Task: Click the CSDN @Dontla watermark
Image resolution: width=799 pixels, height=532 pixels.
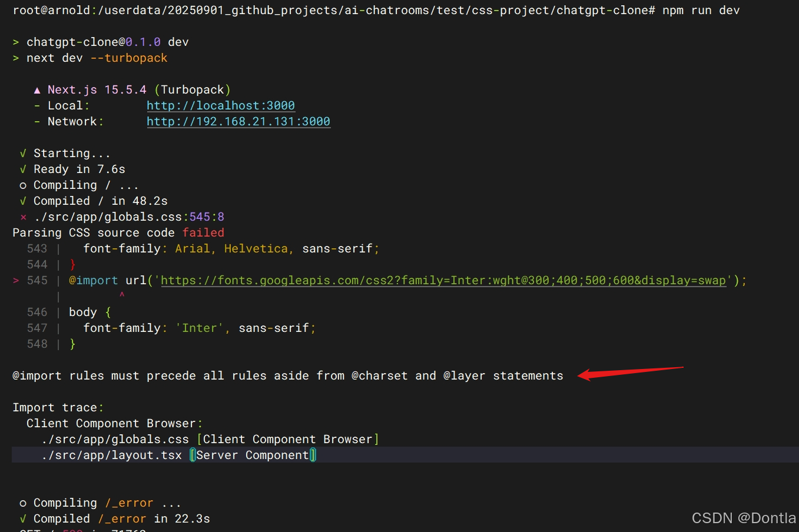Action: 743,518
